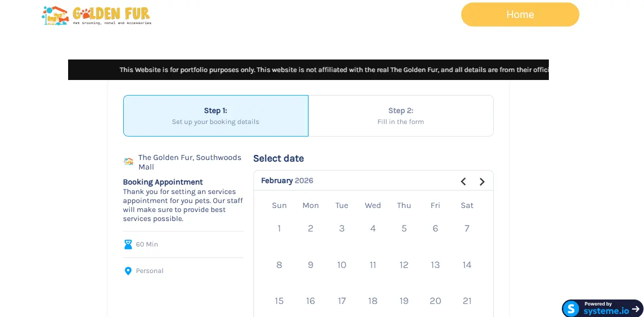The height and width of the screenshot is (317, 644).
Task: Open the Powered by systeme.io badge
Action: click(x=602, y=308)
